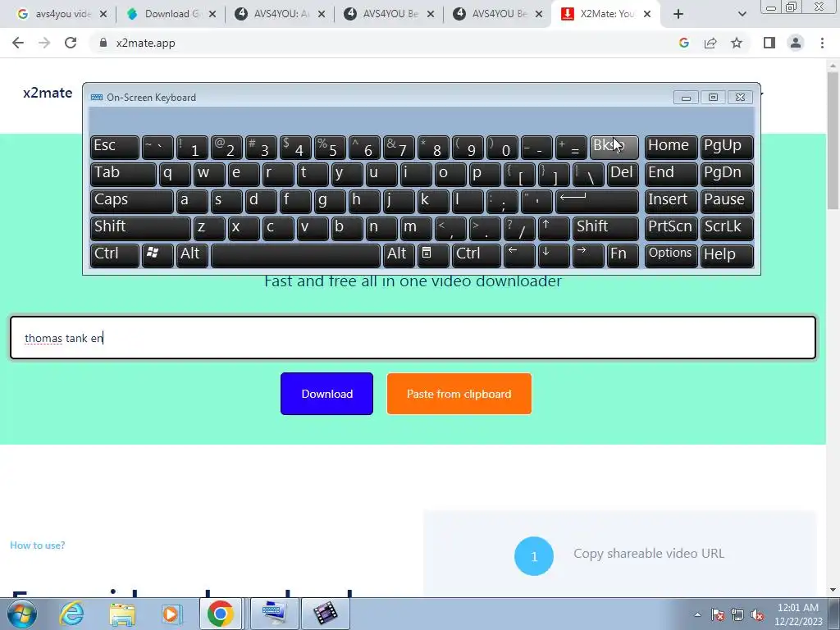Image resolution: width=840 pixels, height=630 pixels.
Task: Tap the Bksp key on On-Screen Keyboard
Action: (x=614, y=147)
